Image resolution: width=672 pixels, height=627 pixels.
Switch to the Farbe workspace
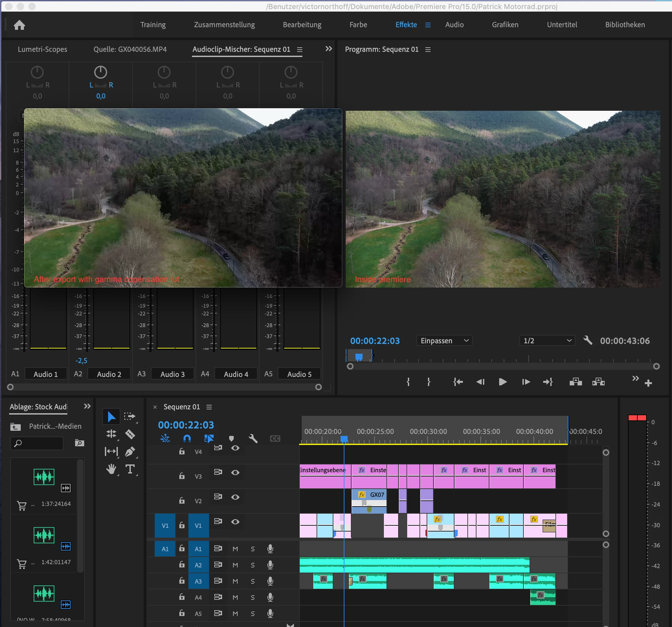[x=358, y=25]
